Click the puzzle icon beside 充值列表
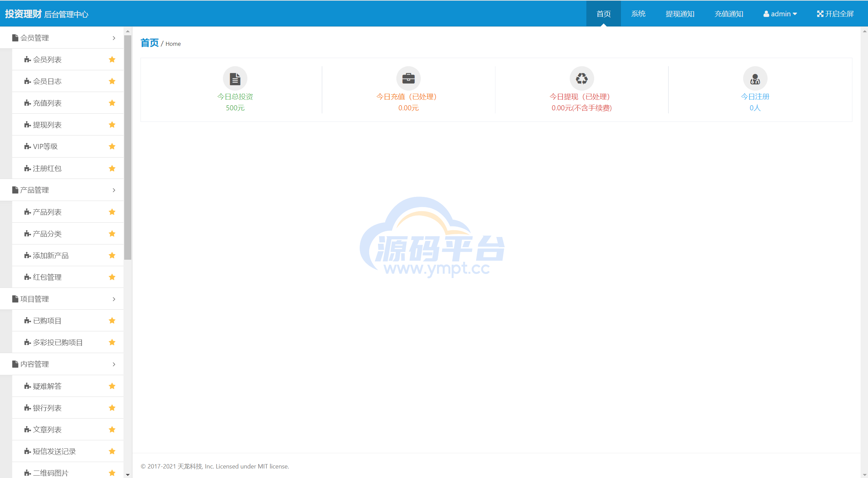 [x=27, y=103]
